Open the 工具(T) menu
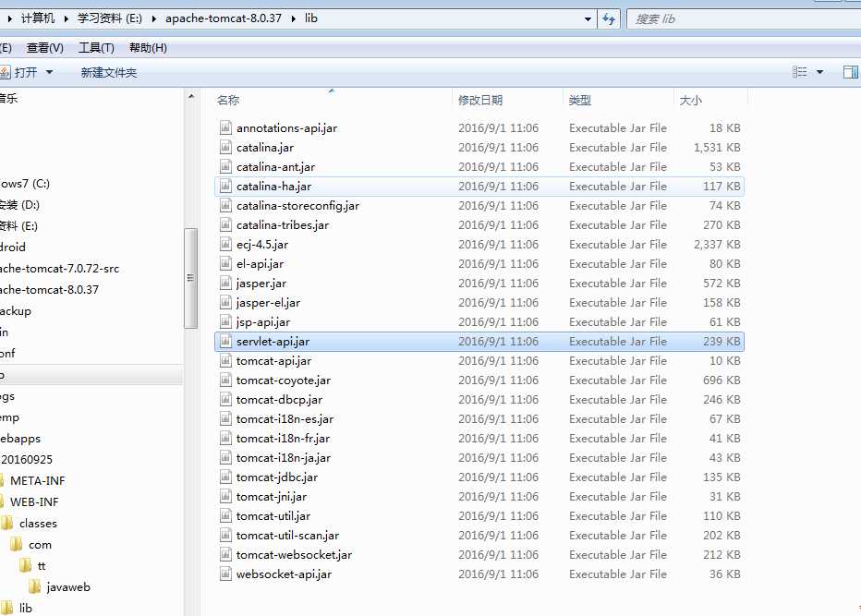 97,48
